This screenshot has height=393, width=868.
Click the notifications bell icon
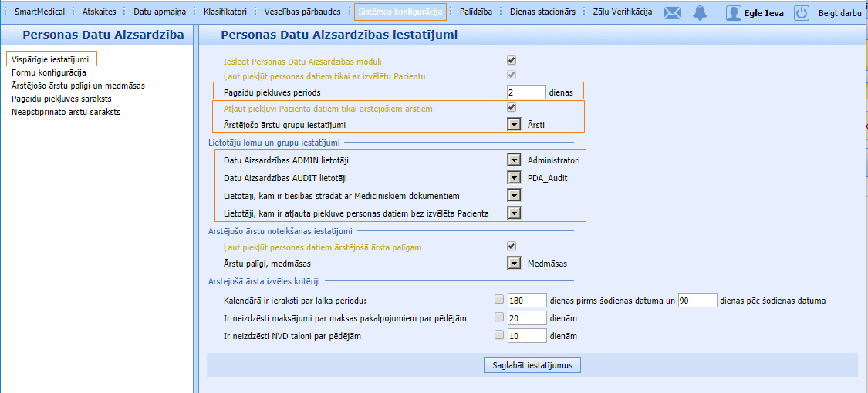coord(700,12)
